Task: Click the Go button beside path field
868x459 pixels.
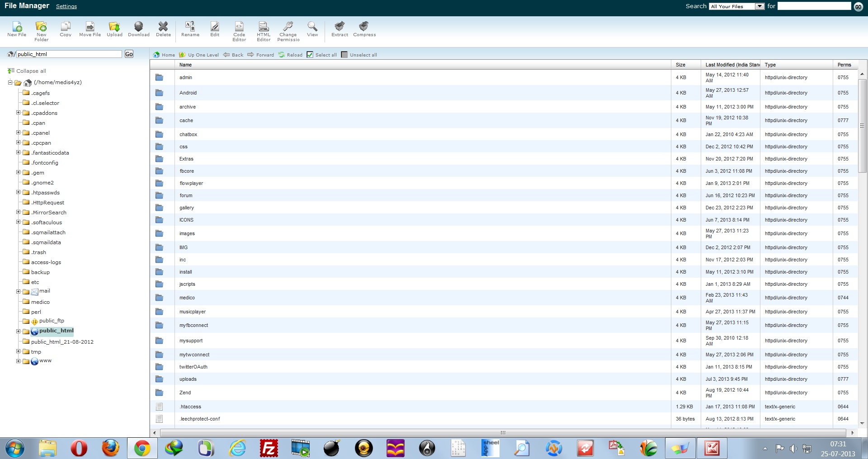Action: (129, 54)
